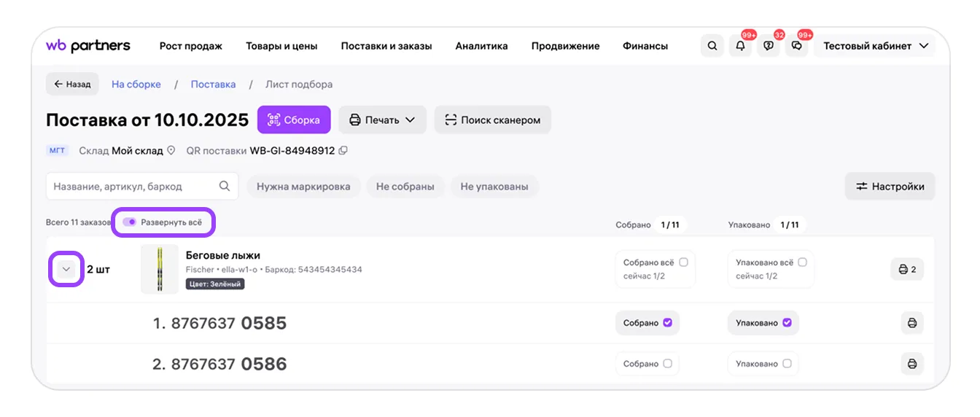980x417 pixels.
Task: Check the Упаковано всё checkbox
Action: click(802, 262)
